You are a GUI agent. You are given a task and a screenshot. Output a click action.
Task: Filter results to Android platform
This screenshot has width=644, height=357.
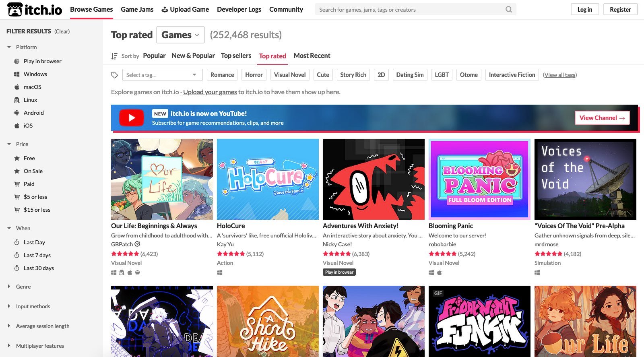pos(33,113)
